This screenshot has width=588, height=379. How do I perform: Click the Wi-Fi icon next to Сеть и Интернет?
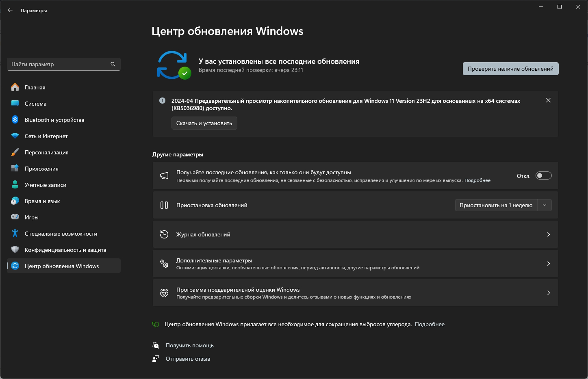[x=15, y=136]
